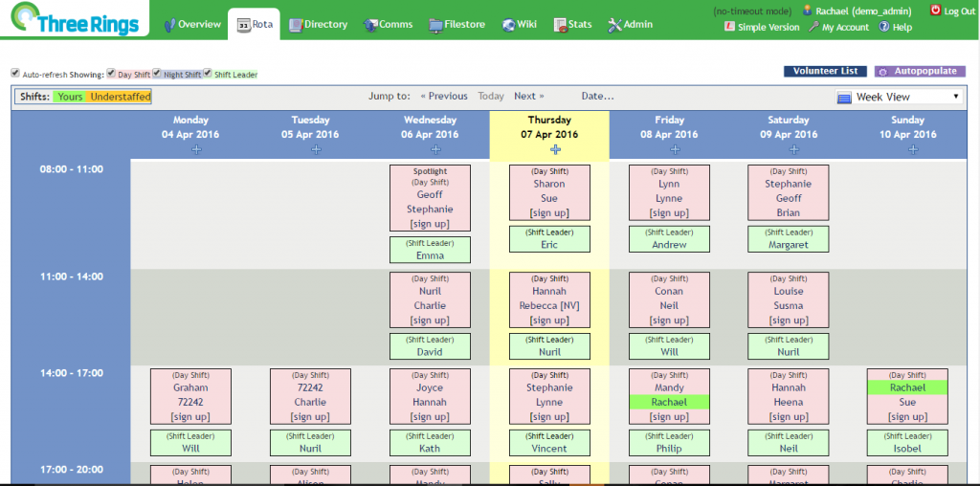Click Philip, Friday 14:00 Shift Leader
The image size is (980, 486).
pyautogui.click(x=669, y=448)
